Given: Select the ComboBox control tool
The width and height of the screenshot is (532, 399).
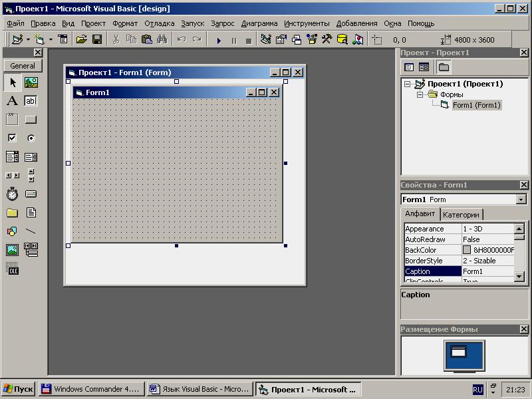Looking at the screenshot, I should coord(13,157).
